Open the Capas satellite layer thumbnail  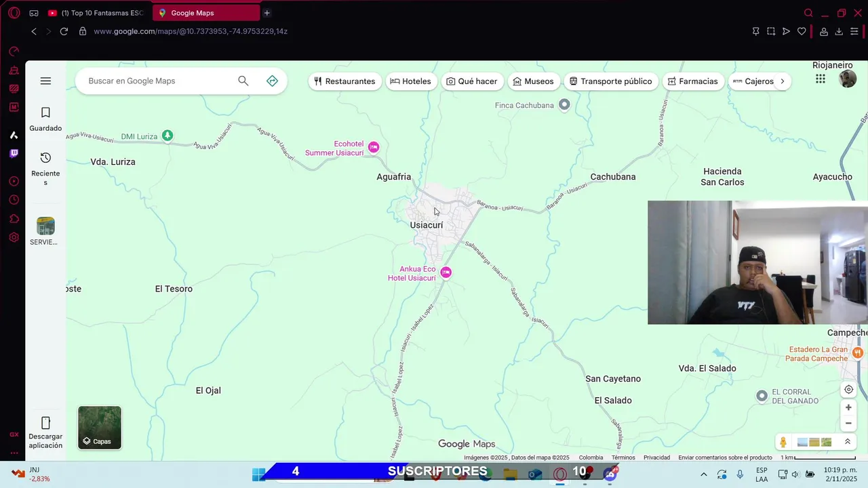pyautogui.click(x=100, y=428)
